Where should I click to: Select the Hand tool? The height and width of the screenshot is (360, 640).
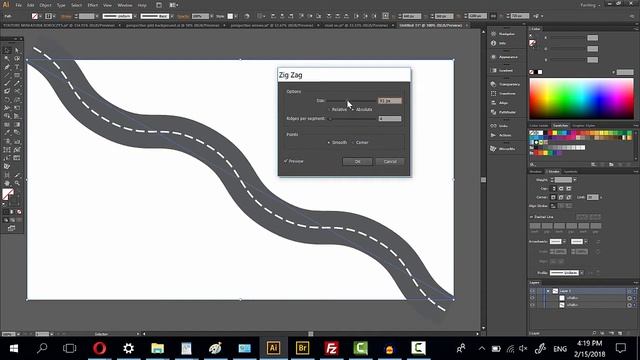point(7,183)
